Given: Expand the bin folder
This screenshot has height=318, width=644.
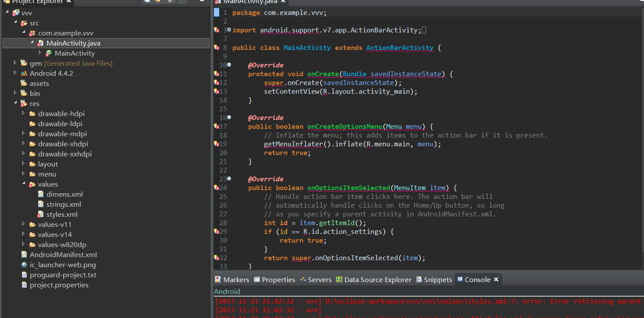Looking at the screenshot, I should [x=15, y=93].
